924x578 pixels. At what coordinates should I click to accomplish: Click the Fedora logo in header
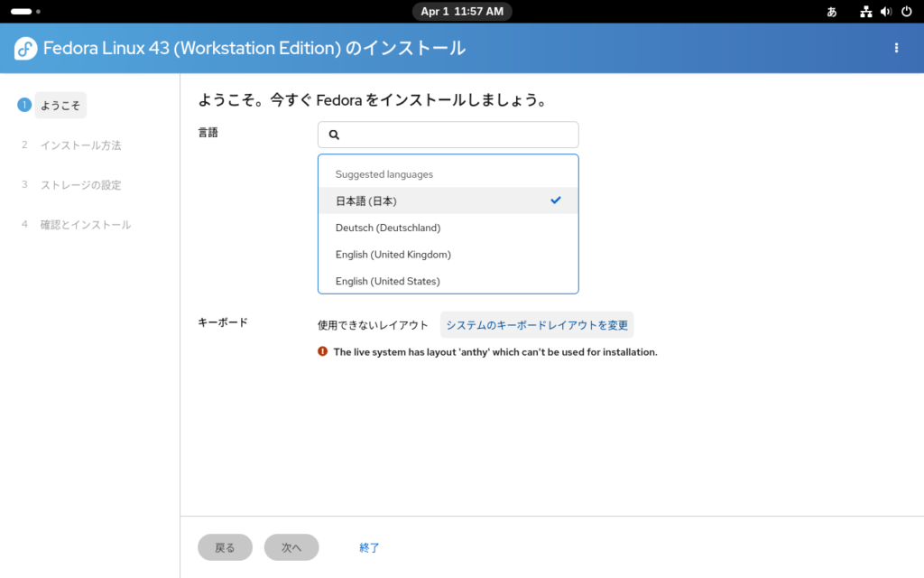pos(25,49)
